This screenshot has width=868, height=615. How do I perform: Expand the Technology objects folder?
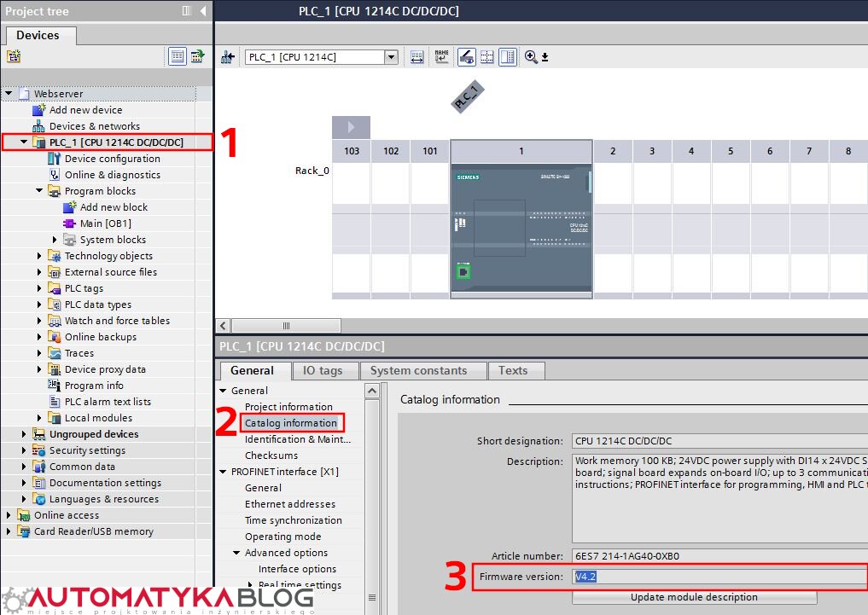(38, 256)
